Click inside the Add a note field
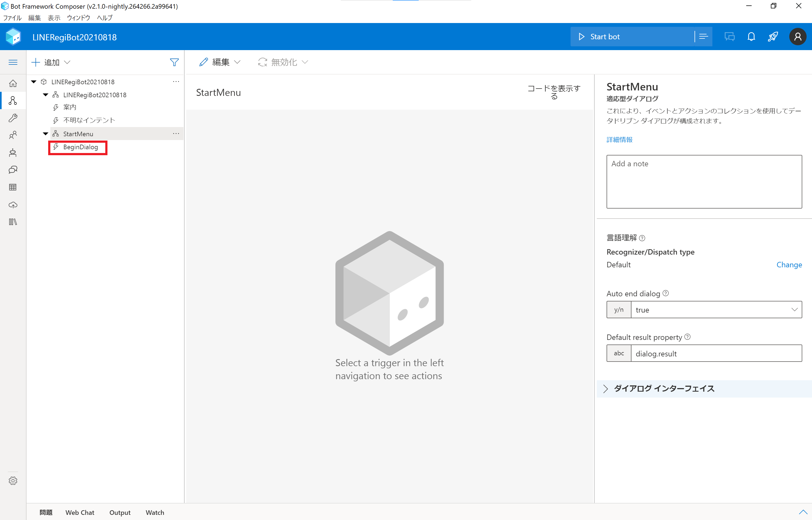 tap(704, 182)
